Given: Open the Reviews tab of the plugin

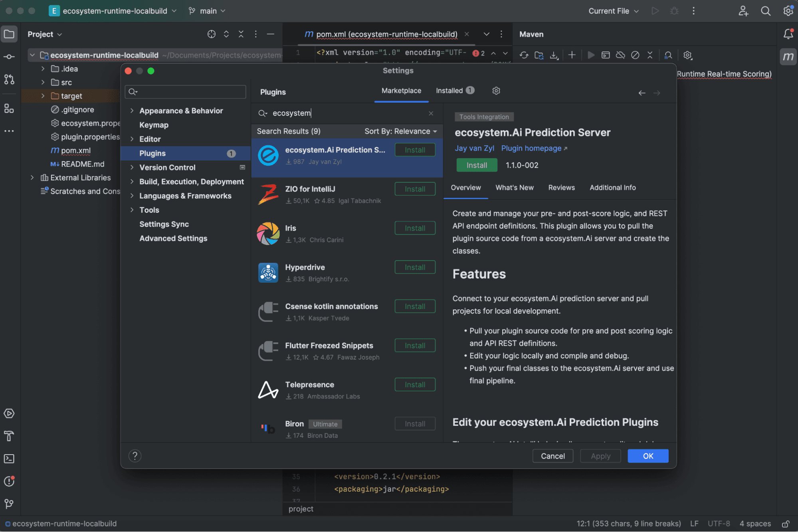Looking at the screenshot, I should click(x=561, y=187).
